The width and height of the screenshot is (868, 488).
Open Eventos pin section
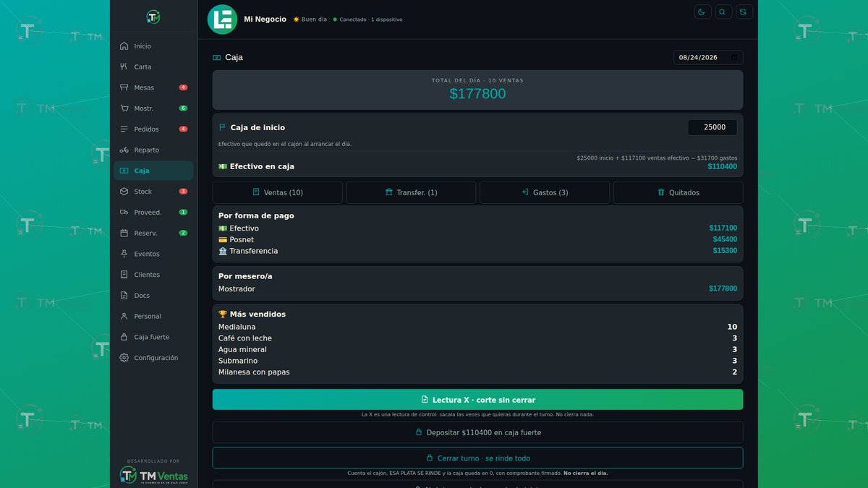coord(153,254)
